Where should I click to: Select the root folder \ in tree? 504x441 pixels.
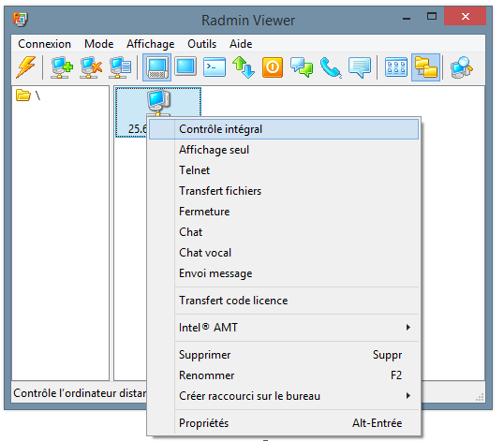coord(28,96)
